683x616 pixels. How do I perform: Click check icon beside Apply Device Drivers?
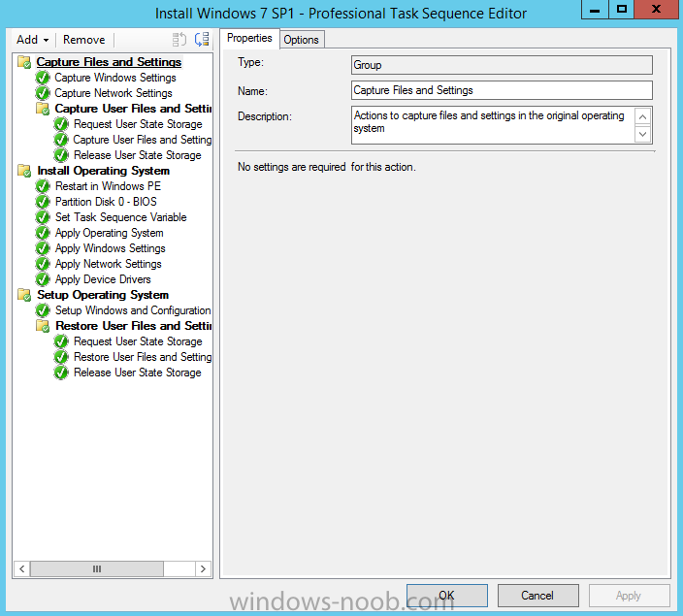click(43, 279)
